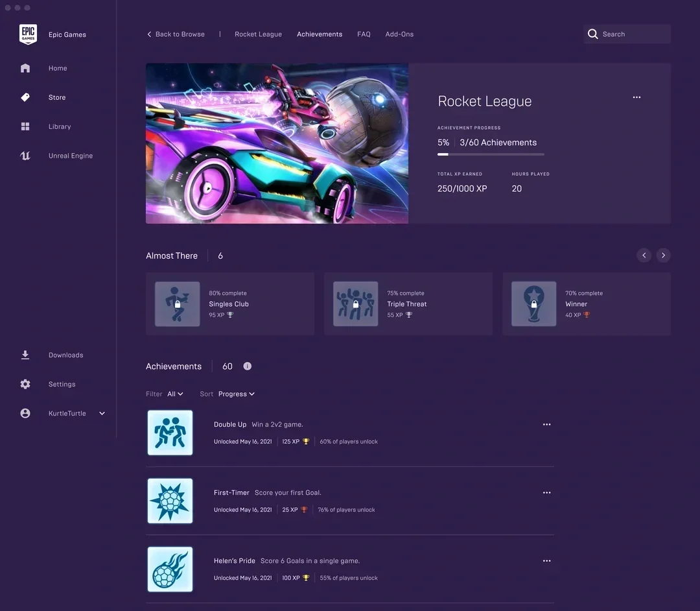
Task: Open Library from the sidebar label
Action: pyautogui.click(x=60, y=126)
